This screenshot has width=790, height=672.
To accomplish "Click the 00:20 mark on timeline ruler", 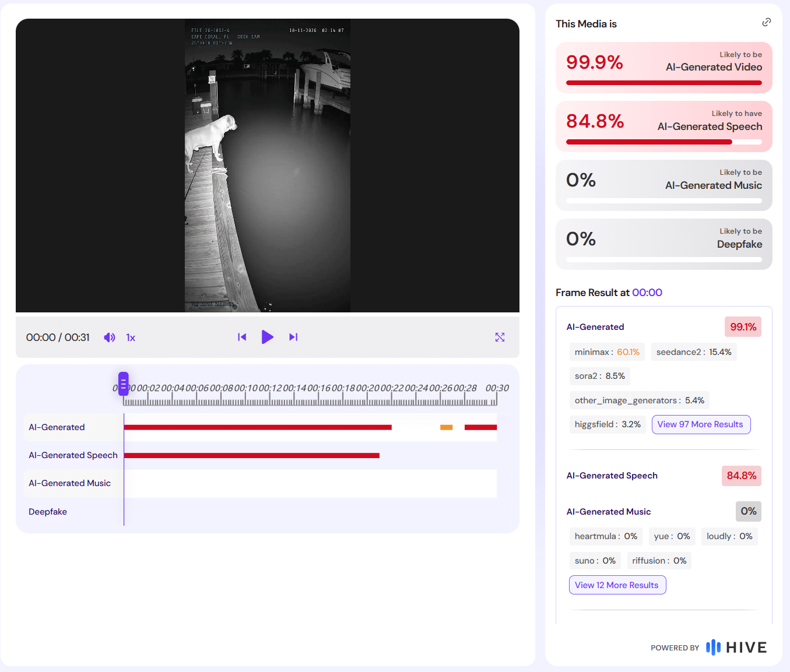I will pos(367,388).
